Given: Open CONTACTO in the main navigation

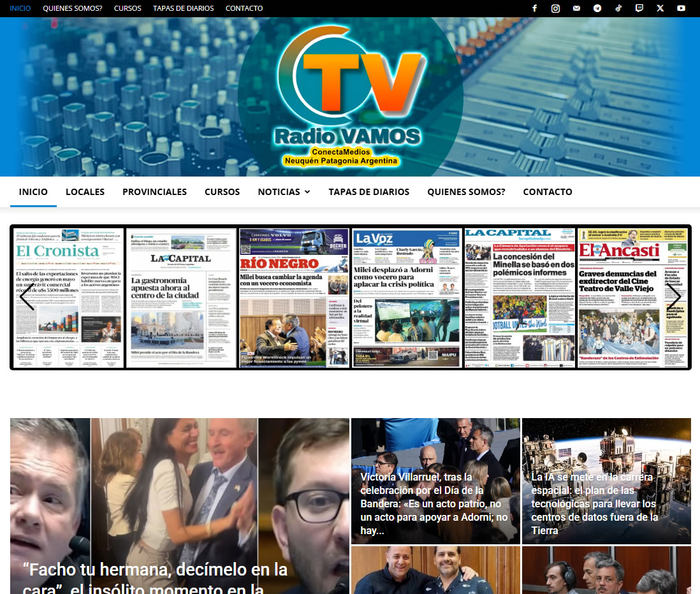Looking at the screenshot, I should pyautogui.click(x=548, y=192).
